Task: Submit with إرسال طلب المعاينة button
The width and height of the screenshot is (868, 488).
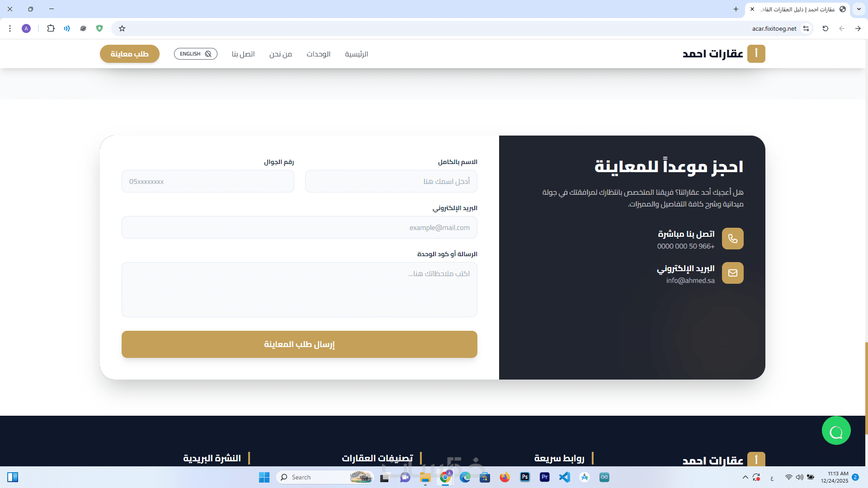Action: [299, 344]
